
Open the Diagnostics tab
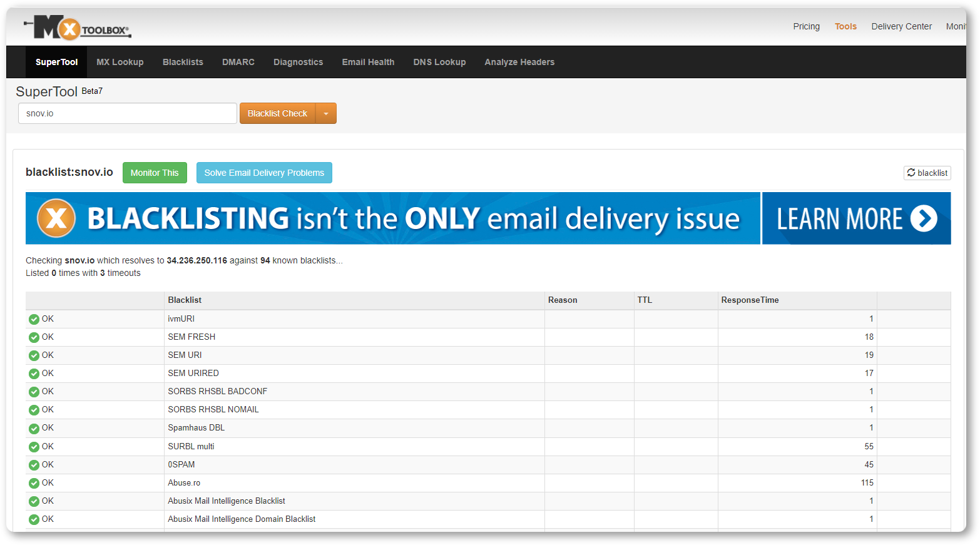298,62
